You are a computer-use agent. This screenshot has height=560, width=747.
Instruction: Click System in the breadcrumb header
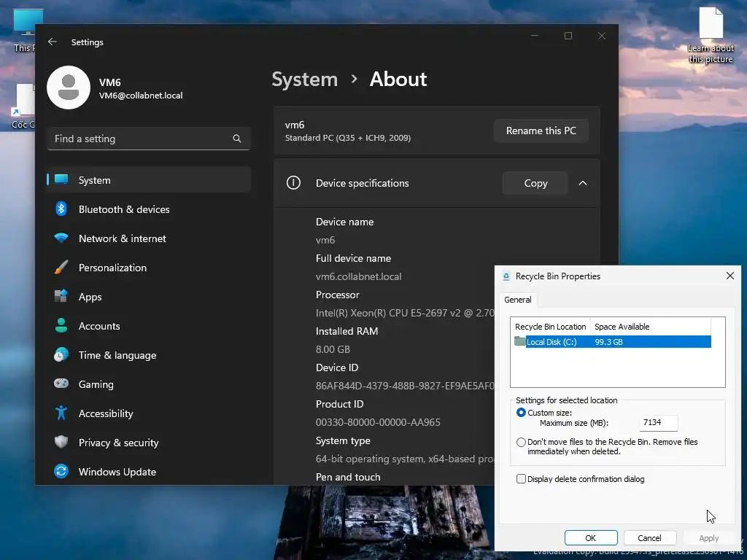[x=304, y=79]
